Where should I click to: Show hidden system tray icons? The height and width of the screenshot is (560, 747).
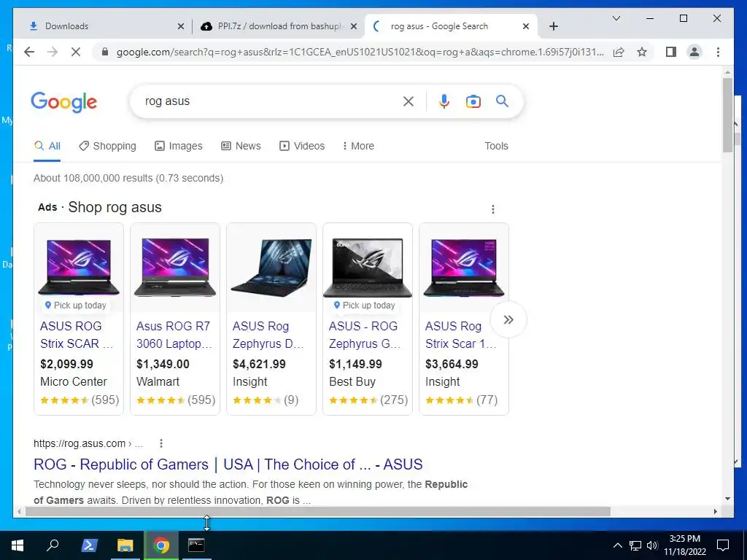click(617, 545)
